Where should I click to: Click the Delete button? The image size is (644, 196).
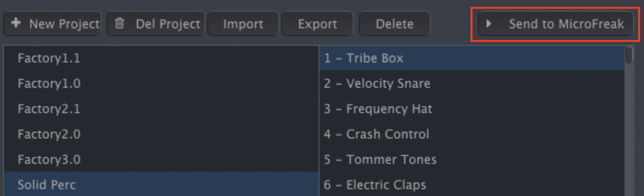(394, 24)
